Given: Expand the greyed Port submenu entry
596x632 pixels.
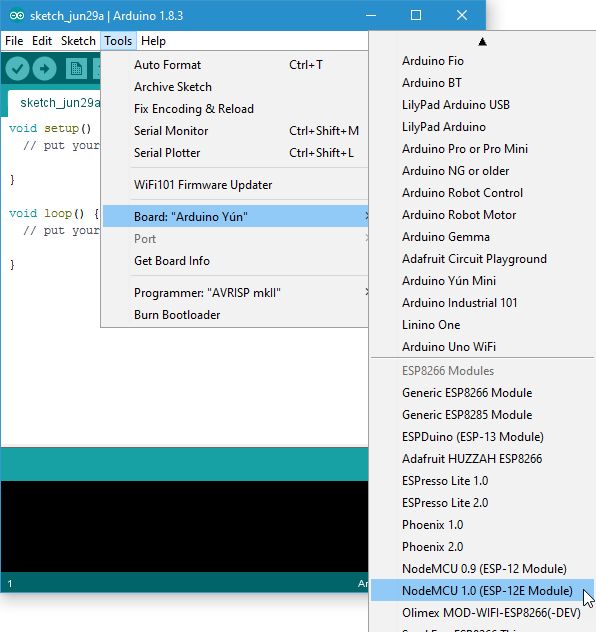Looking at the screenshot, I should click(236, 239).
